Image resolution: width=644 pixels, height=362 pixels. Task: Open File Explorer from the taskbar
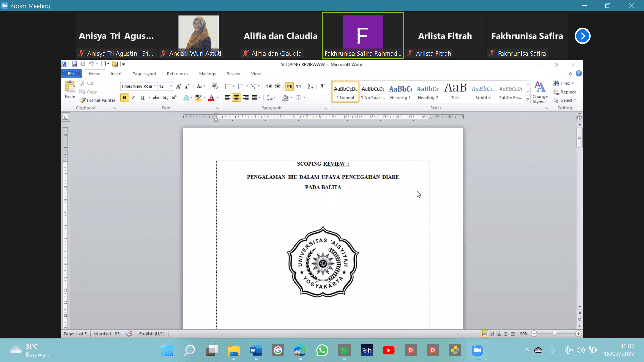point(233,350)
